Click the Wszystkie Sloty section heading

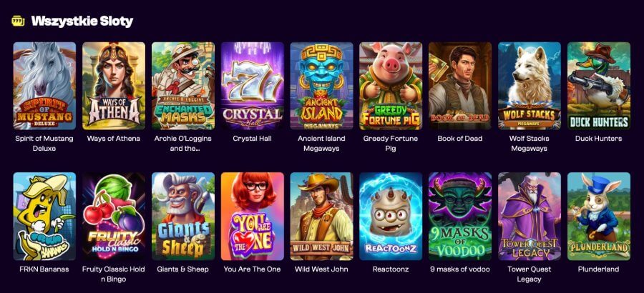(x=82, y=21)
